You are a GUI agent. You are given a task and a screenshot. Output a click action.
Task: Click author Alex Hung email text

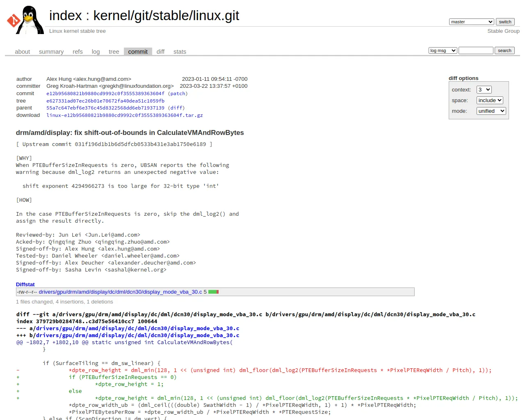pyautogui.click(x=89, y=79)
